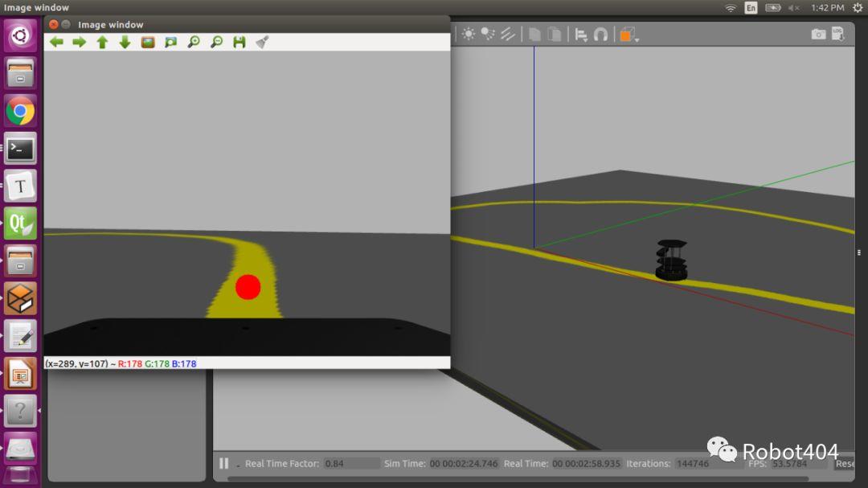Click pixel coordinate readout in Image window status bar
This screenshot has width=868, height=488.
[76, 364]
